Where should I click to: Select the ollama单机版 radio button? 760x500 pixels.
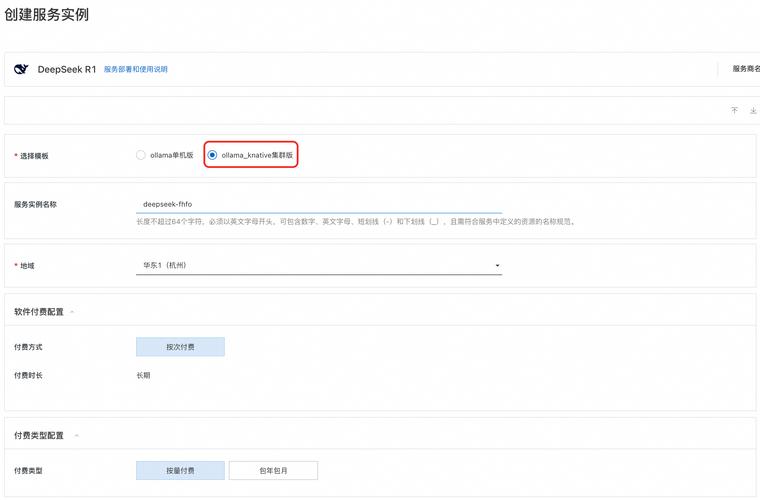pos(141,155)
